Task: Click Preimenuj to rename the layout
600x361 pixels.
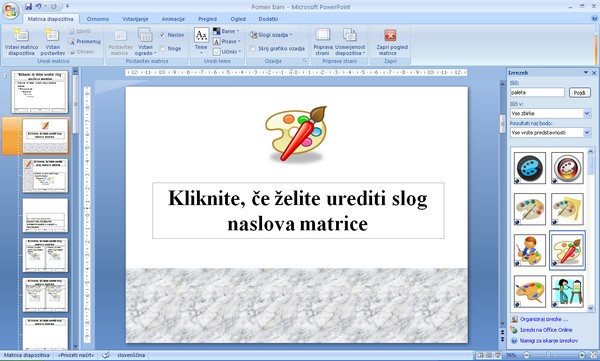Action: (x=85, y=41)
